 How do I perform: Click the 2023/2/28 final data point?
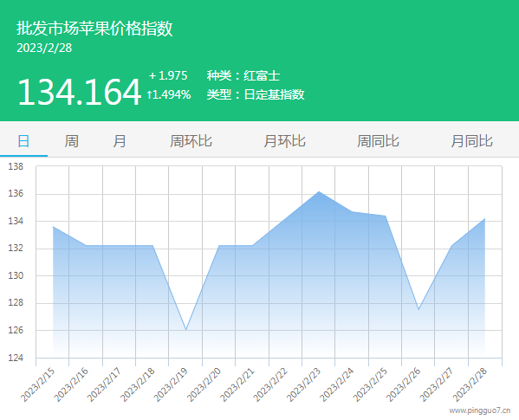(485, 218)
